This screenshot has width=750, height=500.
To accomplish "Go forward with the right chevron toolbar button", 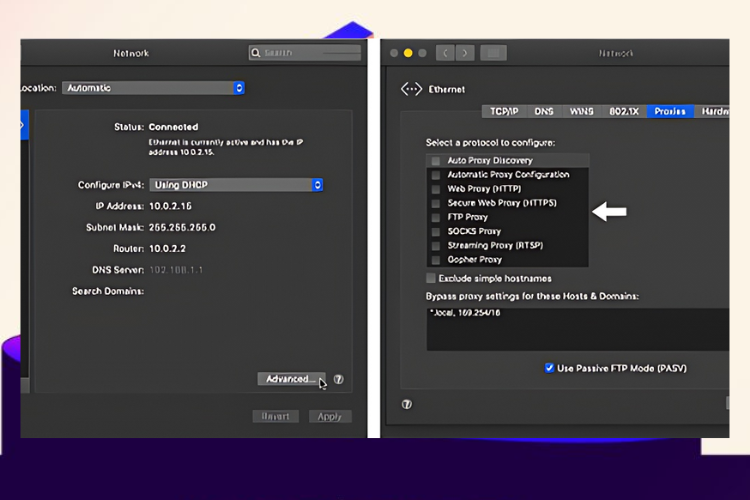I will tap(465, 53).
